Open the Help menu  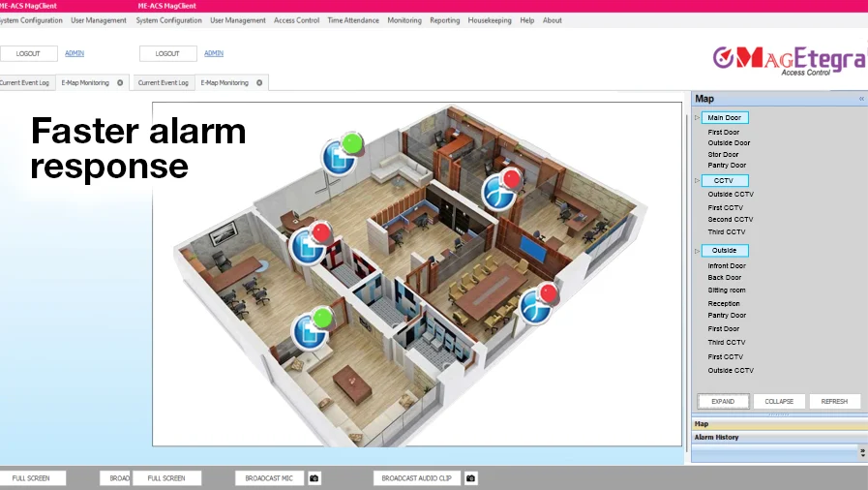pyautogui.click(x=527, y=20)
